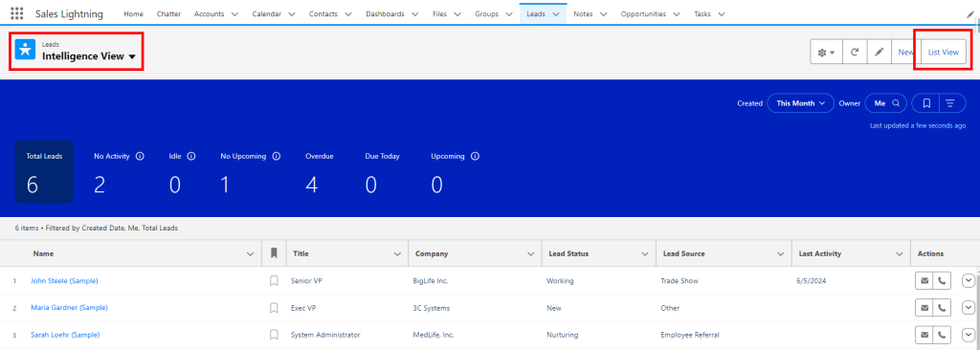Click the List View button
The image size is (980, 350).
click(943, 53)
